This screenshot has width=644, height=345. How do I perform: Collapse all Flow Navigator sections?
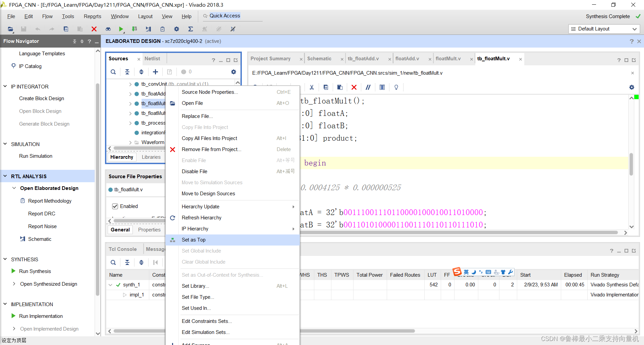(74, 41)
